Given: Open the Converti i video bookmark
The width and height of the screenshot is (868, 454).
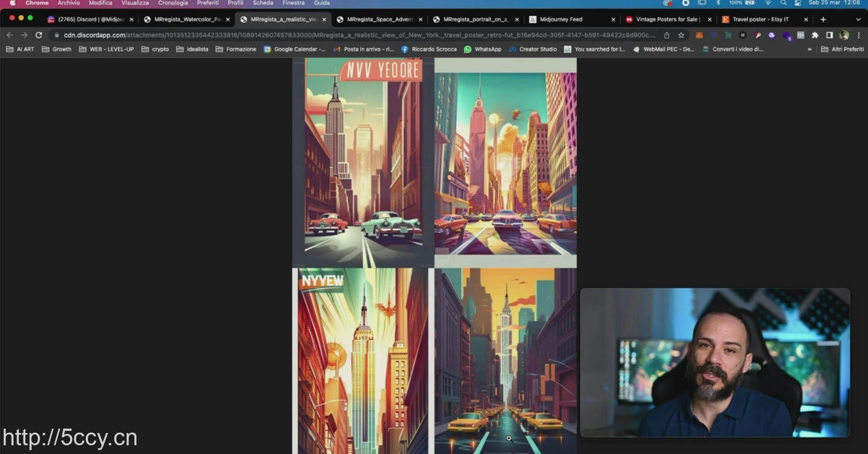Looking at the screenshot, I should pyautogui.click(x=733, y=49).
